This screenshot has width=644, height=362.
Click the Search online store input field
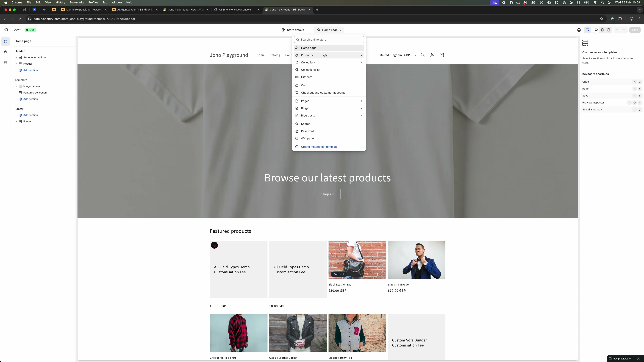coord(329,39)
